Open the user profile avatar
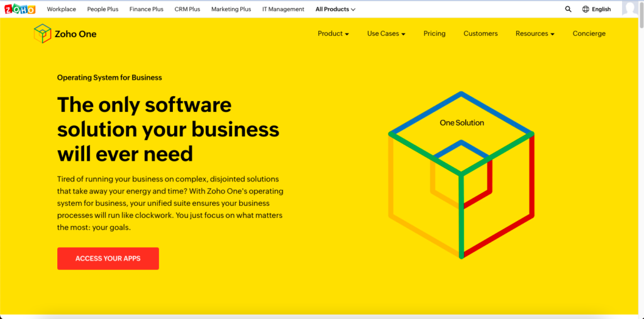644x319 pixels. point(630,8)
